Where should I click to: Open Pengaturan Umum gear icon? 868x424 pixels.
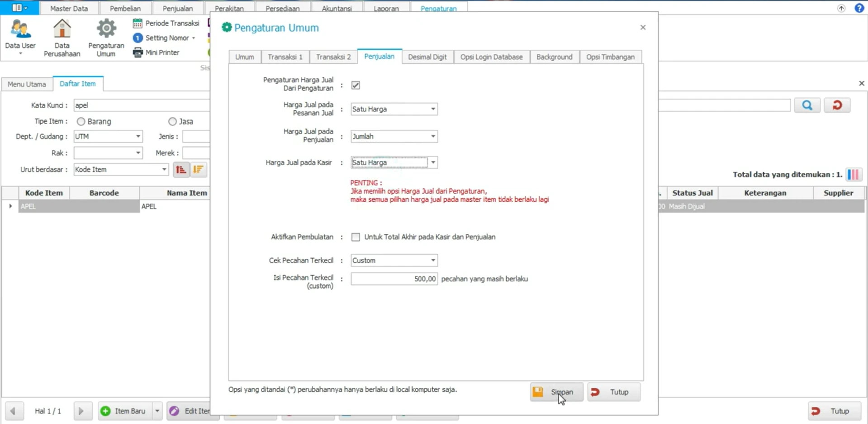(x=106, y=38)
